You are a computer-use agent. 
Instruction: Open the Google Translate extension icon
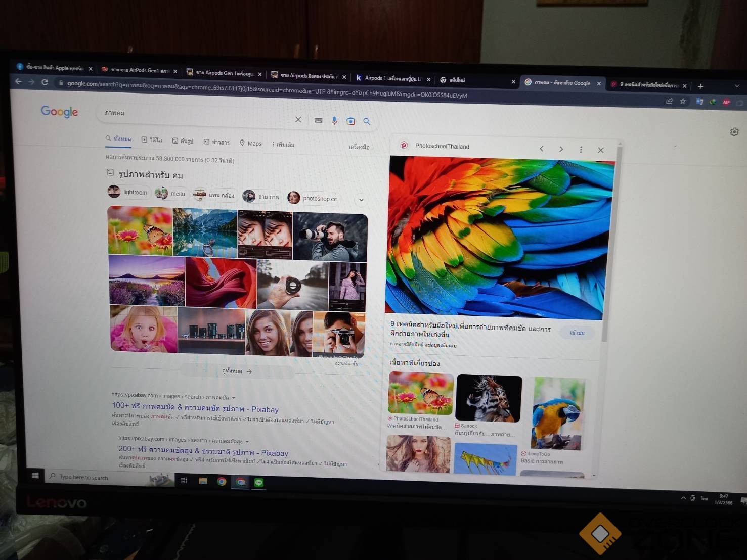pyautogui.click(x=699, y=102)
